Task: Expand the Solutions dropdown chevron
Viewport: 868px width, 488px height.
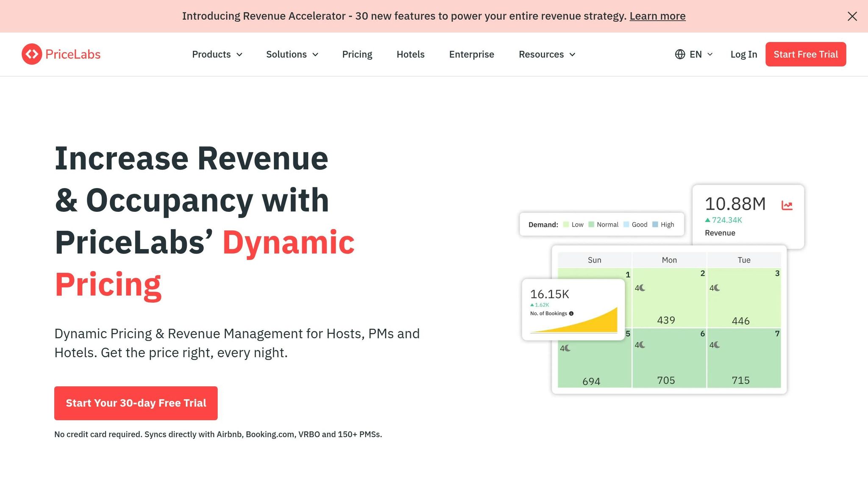Action: pyautogui.click(x=315, y=55)
